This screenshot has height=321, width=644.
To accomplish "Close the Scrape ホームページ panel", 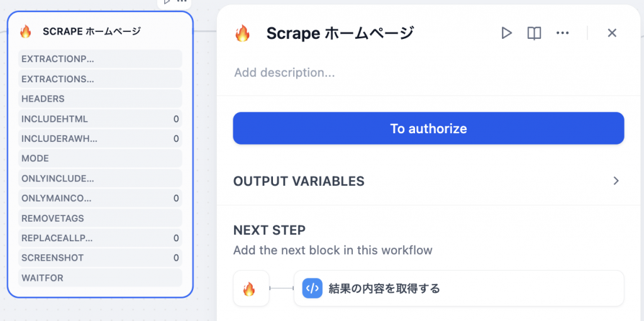I will [x=612, y=33].
